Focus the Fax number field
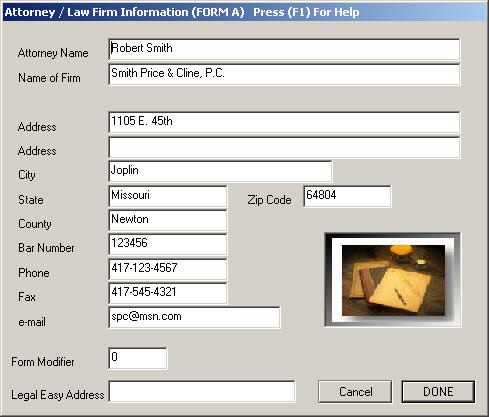489x417 pixels. [168, 293]
